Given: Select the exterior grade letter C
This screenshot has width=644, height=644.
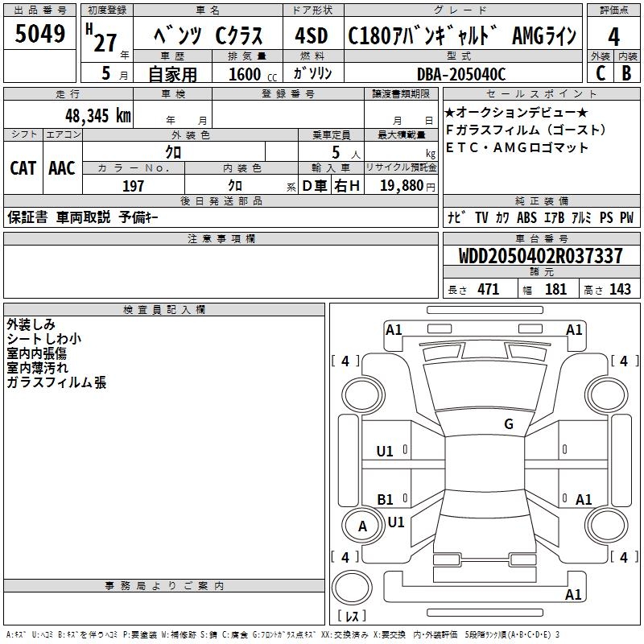Looking at the screenshot, I should [601, 73].
